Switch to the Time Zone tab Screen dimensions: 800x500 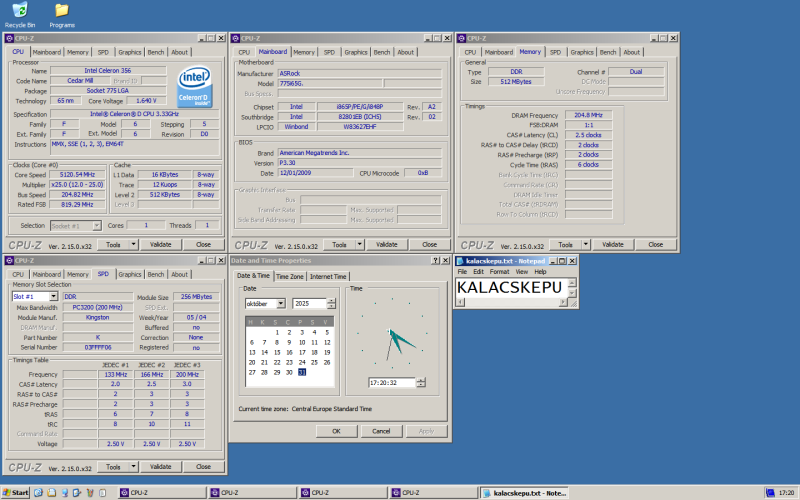click(289, 277)
